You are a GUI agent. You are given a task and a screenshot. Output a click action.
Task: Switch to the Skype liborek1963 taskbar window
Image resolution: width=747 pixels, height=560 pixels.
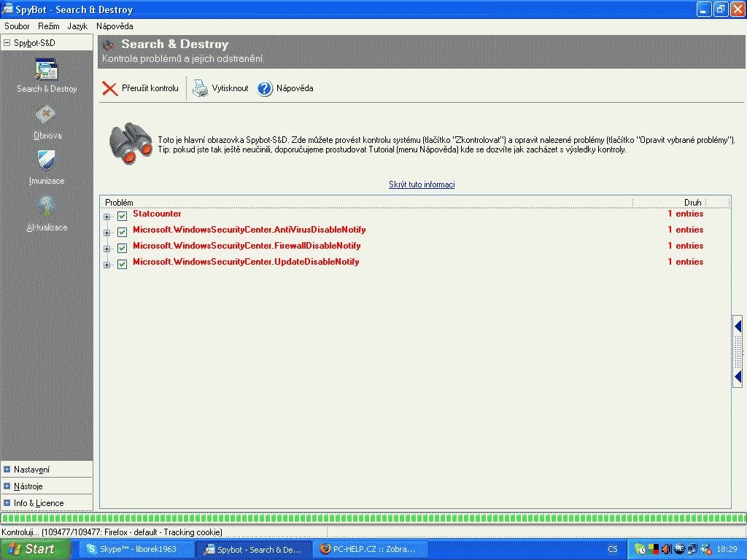[x=136, y=549]
